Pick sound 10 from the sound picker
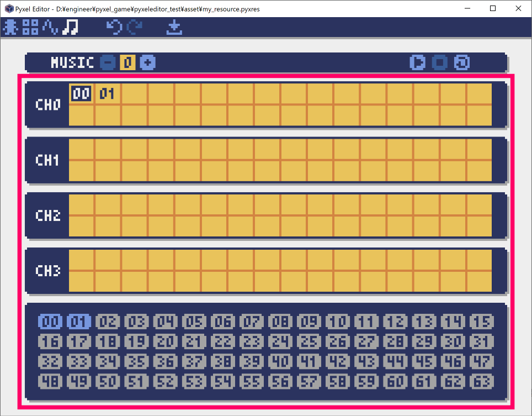Viewport: 532px width, 416px height. 338,322
